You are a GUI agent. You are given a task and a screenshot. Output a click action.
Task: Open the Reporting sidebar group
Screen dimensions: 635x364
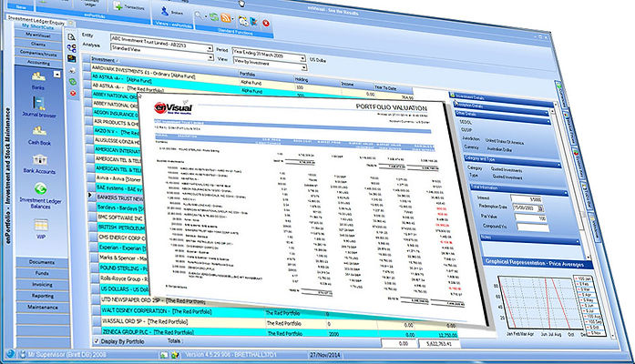pos(43,296)
